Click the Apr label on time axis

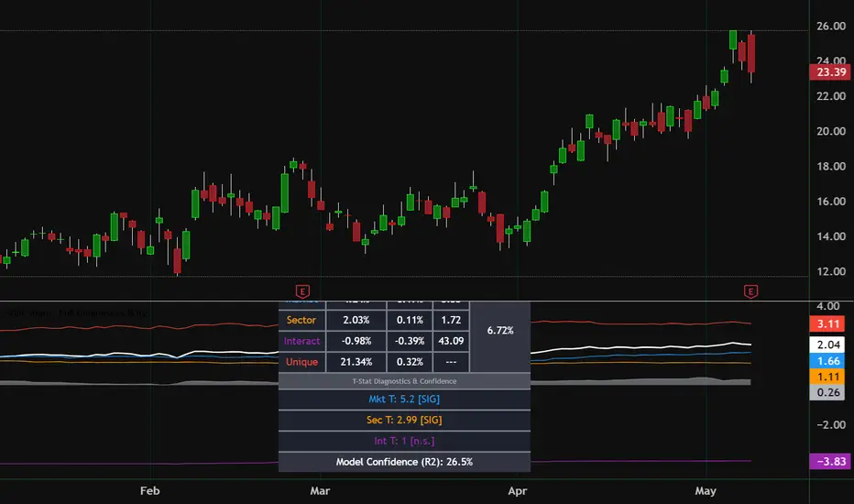tap(518, 491)
